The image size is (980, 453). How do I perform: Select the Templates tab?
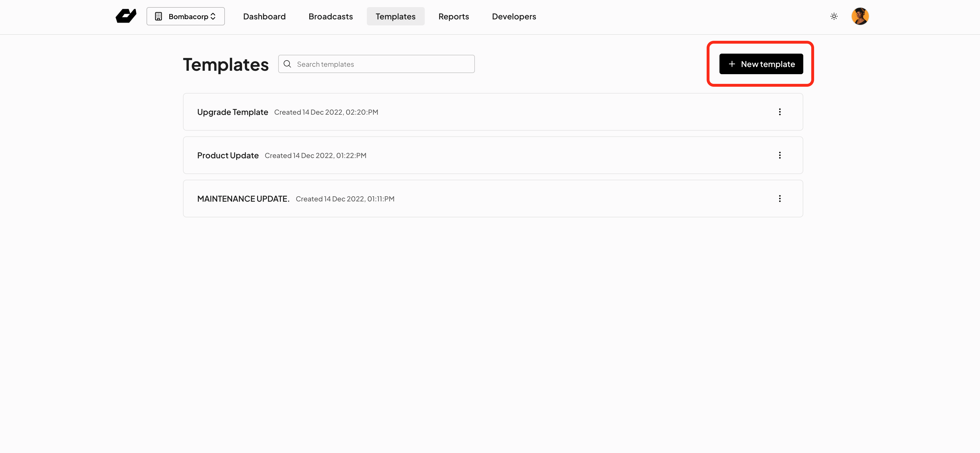point(395,16)
